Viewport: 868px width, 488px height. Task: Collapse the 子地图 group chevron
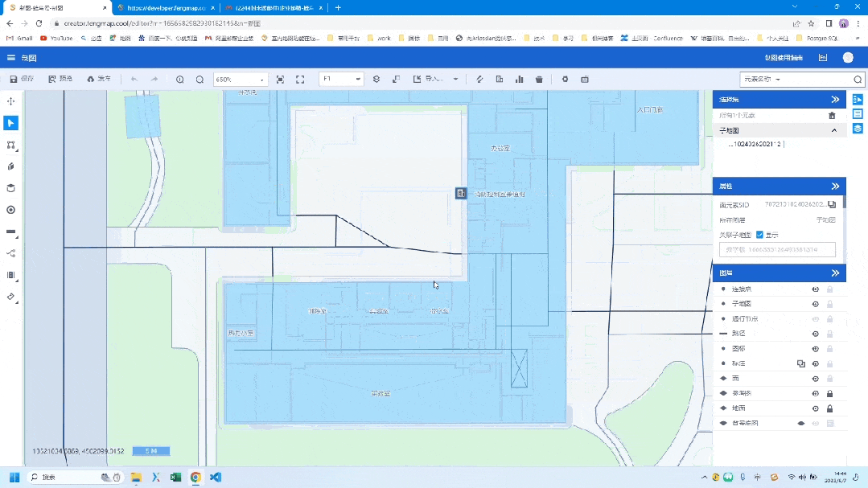[x=833, y=130]
